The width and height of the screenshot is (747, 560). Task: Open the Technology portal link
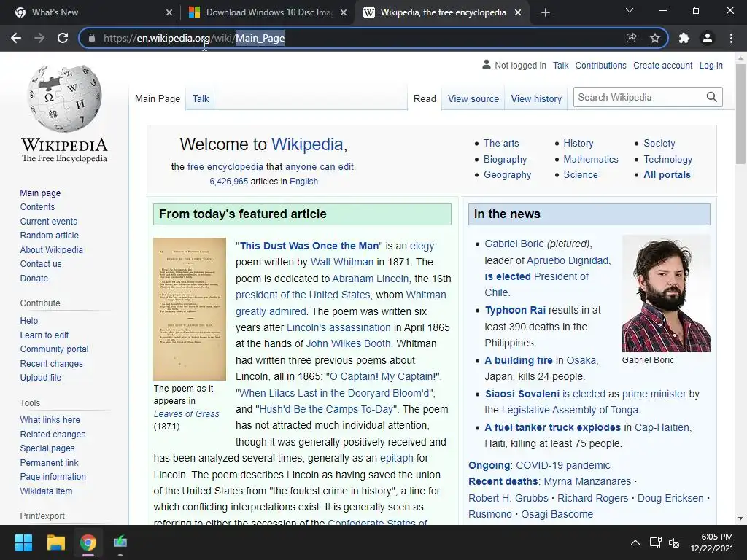tap(668, 159)
